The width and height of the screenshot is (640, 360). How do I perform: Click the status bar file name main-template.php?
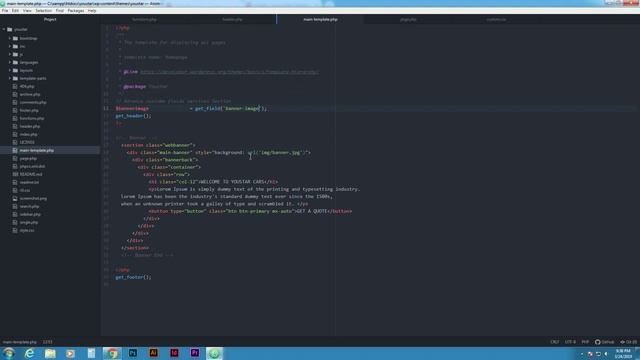20,342
